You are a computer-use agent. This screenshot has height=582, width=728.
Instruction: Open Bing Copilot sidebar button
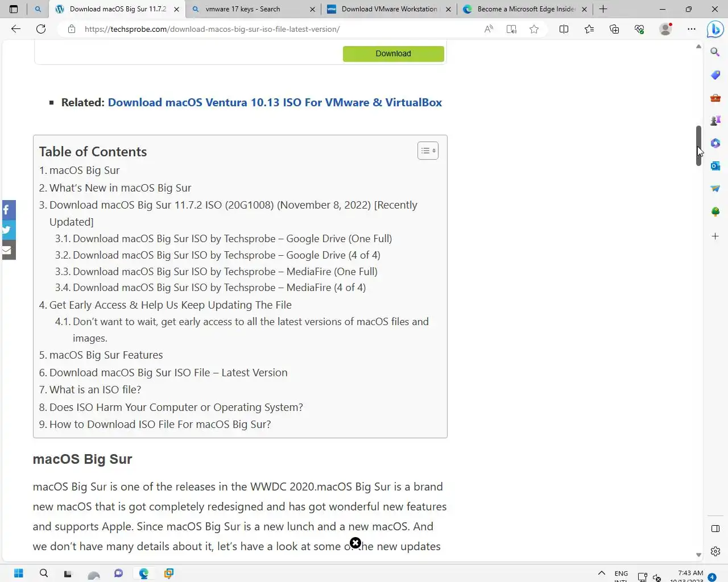coord(715,29)
